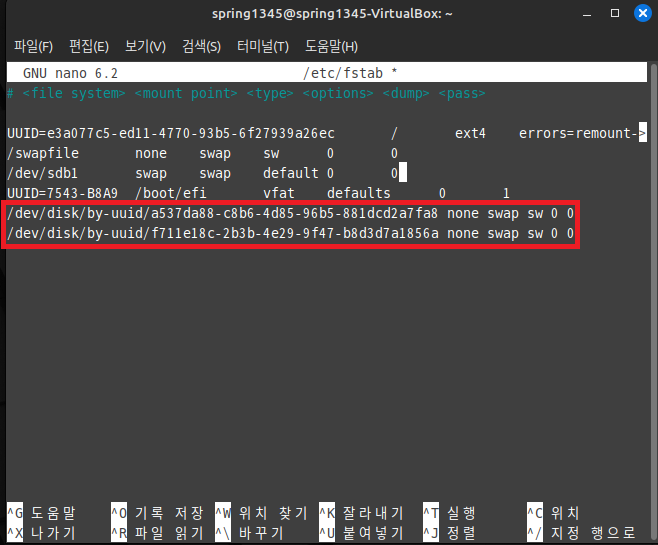Screen dimensions: 658x545
Task: Click the ^G 도움말 shortcut
Action: (41, 513)
